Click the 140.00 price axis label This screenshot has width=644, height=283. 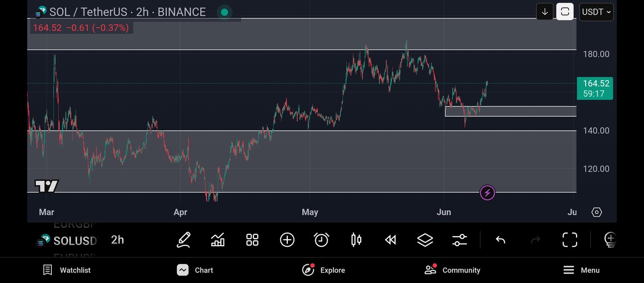[x=596, y=130]
